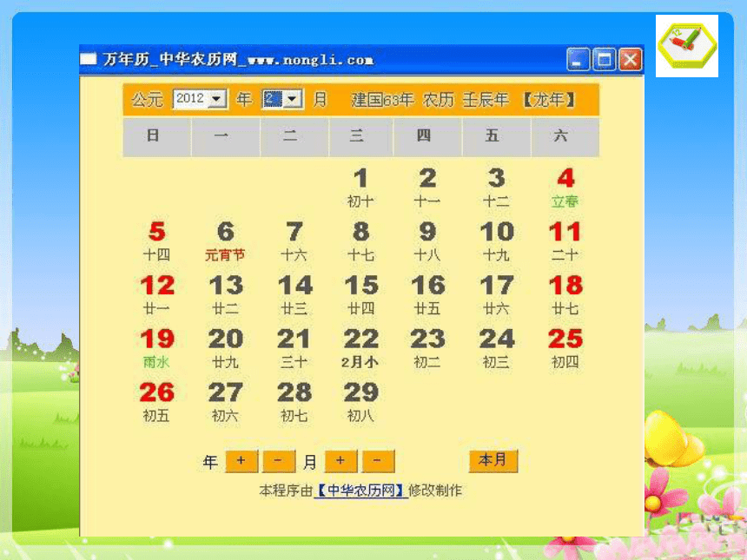Select date 13 廿二

[225, 295]
